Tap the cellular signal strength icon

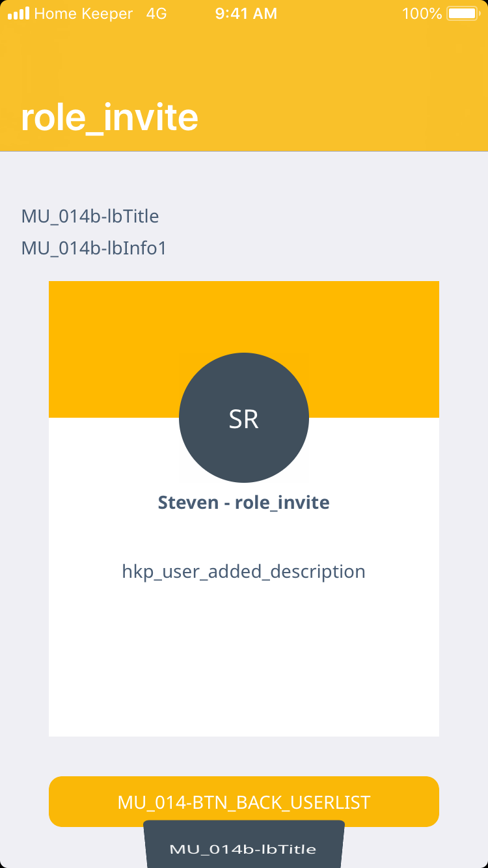(18, 13)
